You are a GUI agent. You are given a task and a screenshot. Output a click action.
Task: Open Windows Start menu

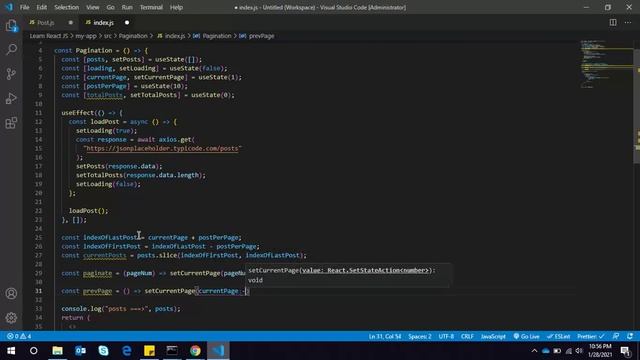[x=11, y=351]
